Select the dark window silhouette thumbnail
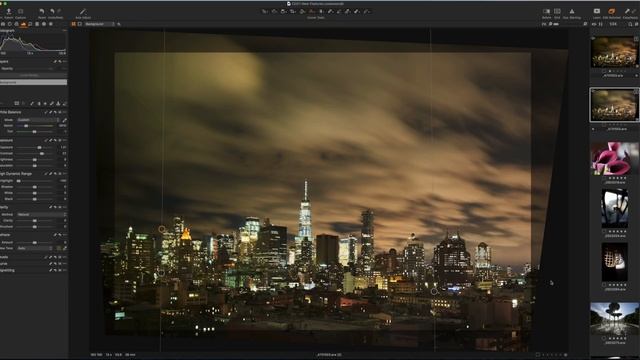 click(x=614, y=208)
